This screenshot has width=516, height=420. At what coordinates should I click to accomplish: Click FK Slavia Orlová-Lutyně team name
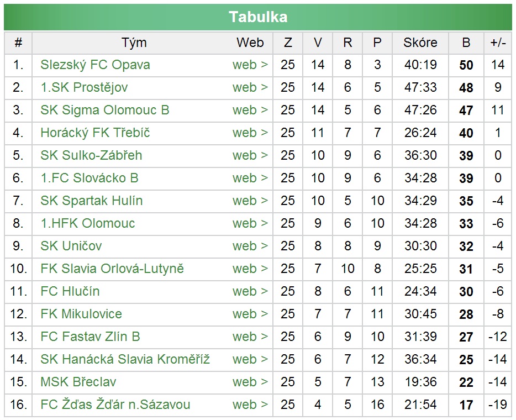tap(112, 269)
